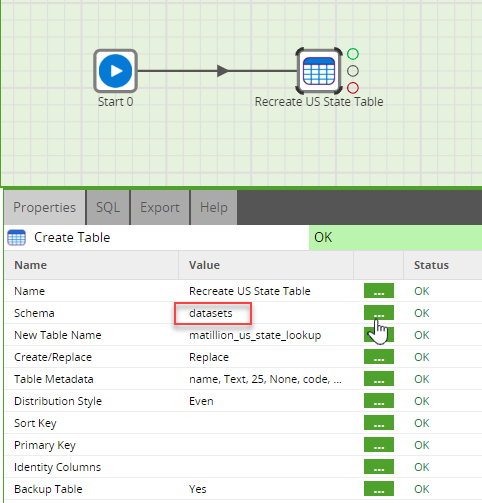Switch to the Properties tab
The width and height of the screenshot is (482, 503).
[x=45, y=207]
